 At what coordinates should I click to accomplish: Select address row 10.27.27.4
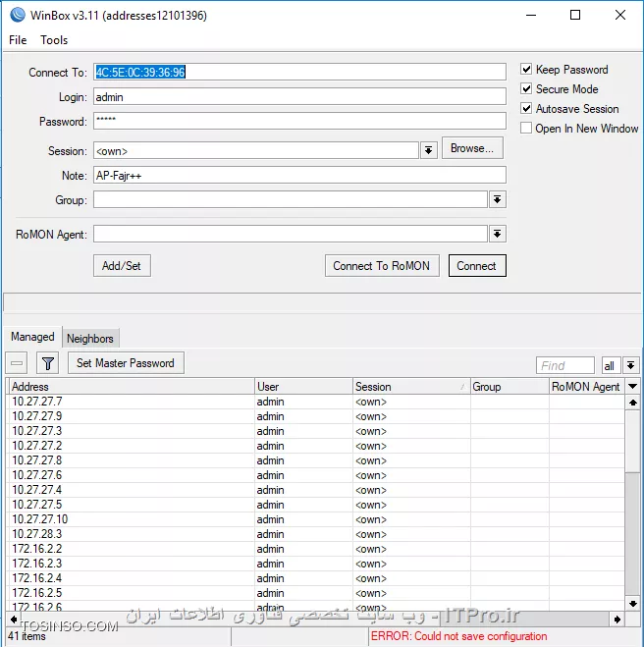coord(316,490)
